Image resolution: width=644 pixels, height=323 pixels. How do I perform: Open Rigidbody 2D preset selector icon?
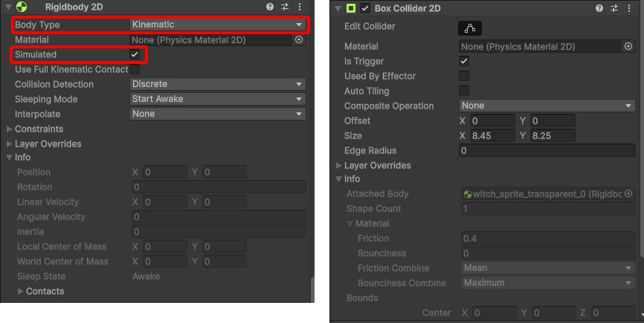coord(285,7)
